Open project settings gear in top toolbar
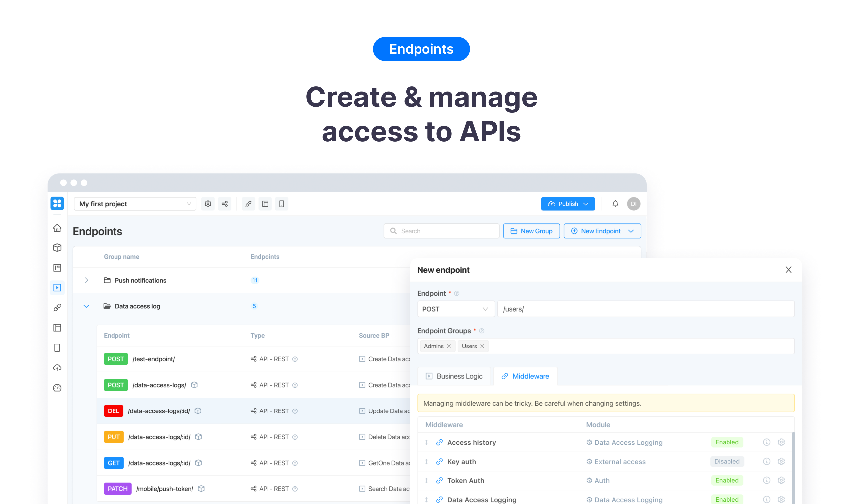843x504 pixels. pyautogui.click(x=208, y=204)
